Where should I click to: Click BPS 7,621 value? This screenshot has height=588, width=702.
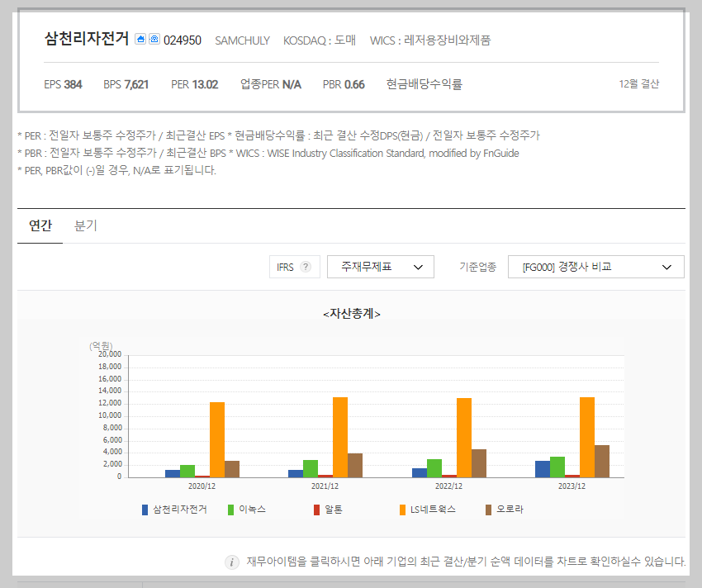(126, 84)
